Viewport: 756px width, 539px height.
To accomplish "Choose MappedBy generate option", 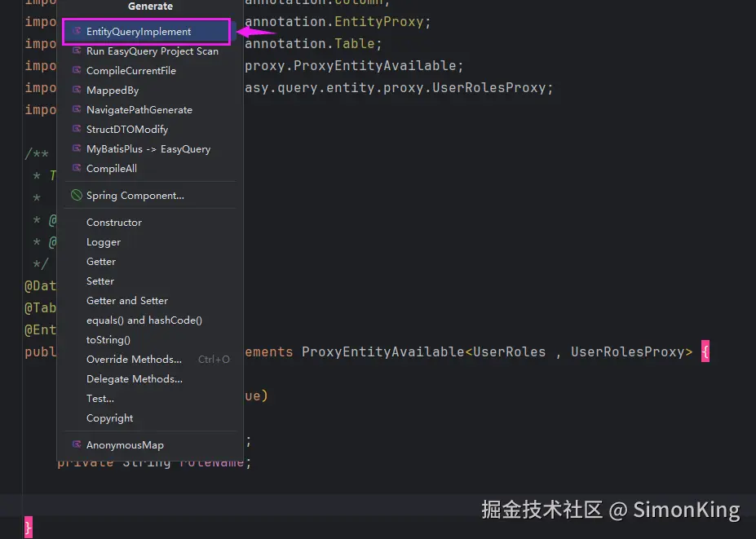I will coord(150,91).
